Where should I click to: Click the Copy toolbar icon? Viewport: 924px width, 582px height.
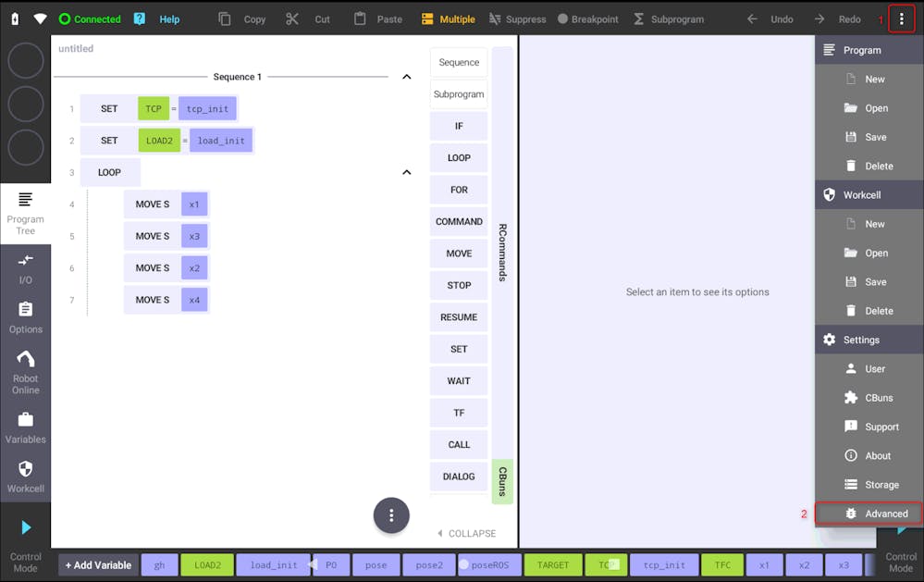pos(225,19)
